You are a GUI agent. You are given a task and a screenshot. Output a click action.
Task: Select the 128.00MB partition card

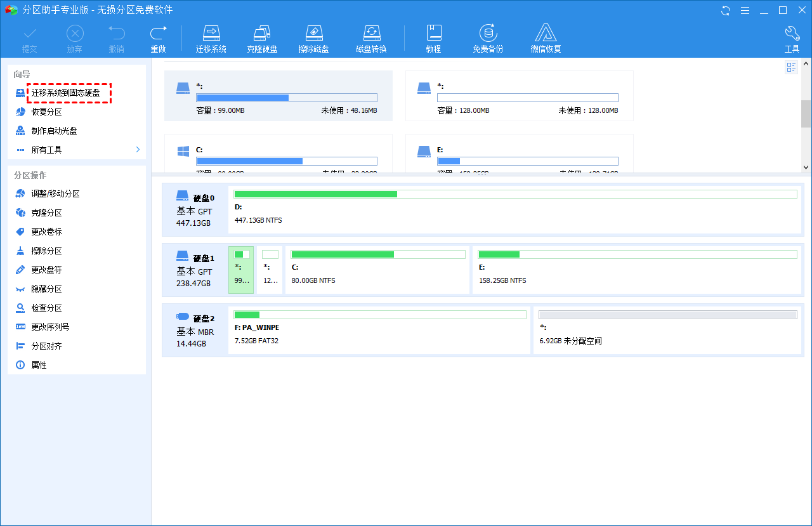pyautogui.click(x=520, y=96)
